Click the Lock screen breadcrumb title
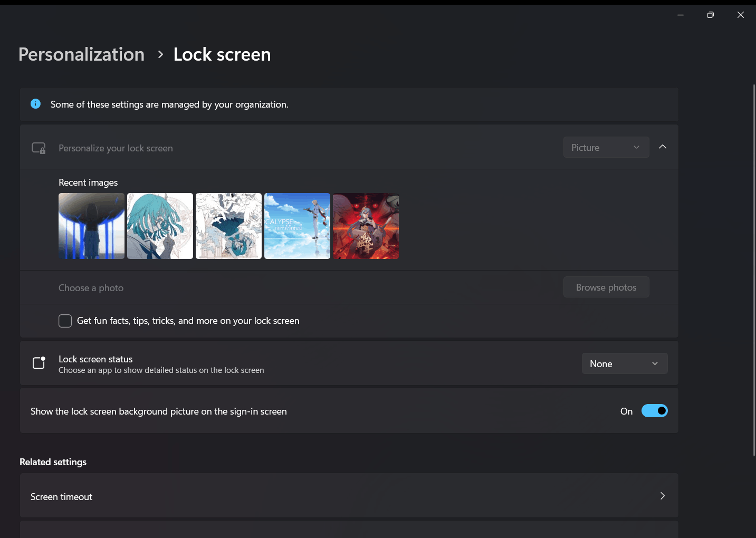The width and height of the screenshot is (756, 538). pos(222,54)
